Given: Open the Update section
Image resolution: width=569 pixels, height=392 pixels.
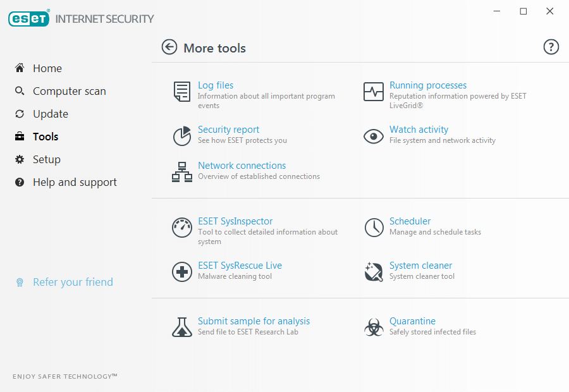Looking at the screenshot, I should [51, 114].
